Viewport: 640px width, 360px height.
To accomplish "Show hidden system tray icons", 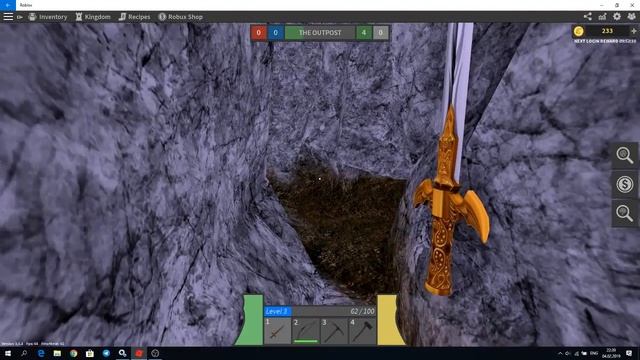I will [560, 353].
